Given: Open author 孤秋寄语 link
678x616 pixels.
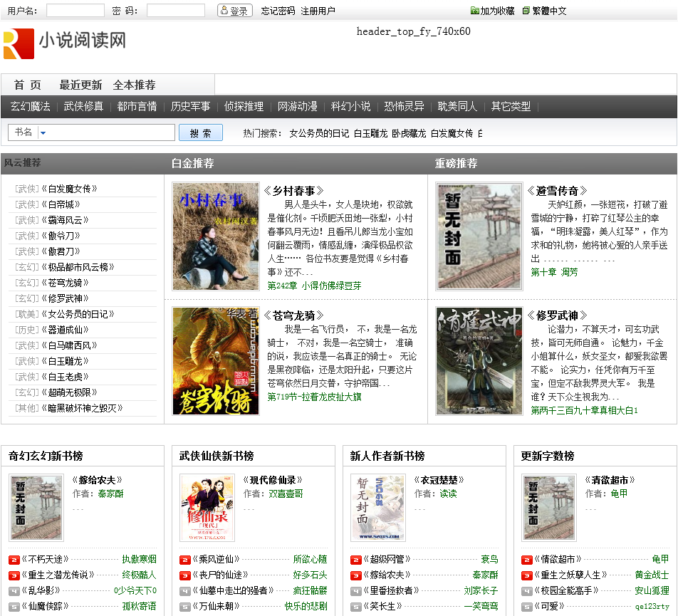Looking at the screenshot, I should pos(140,606).
